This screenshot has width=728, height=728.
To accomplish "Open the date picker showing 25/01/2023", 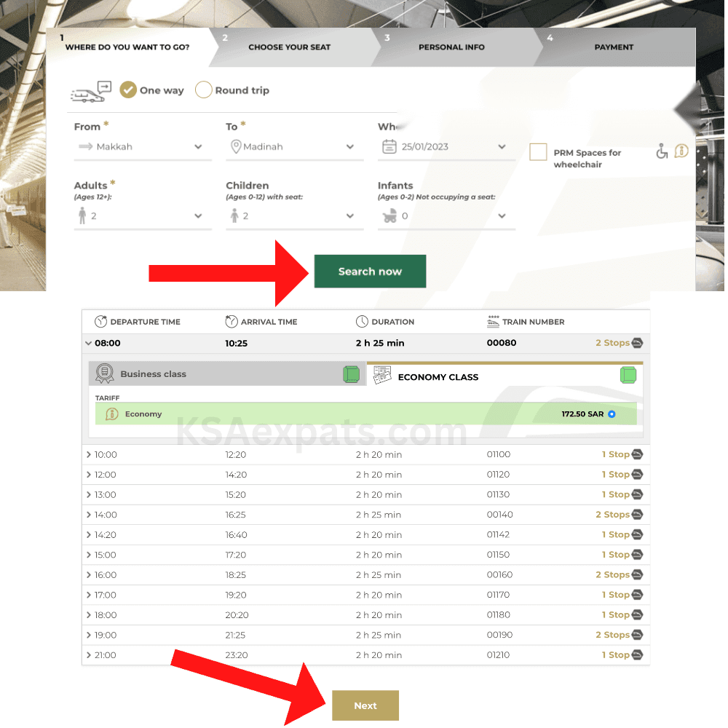I will tap(446, 147).
